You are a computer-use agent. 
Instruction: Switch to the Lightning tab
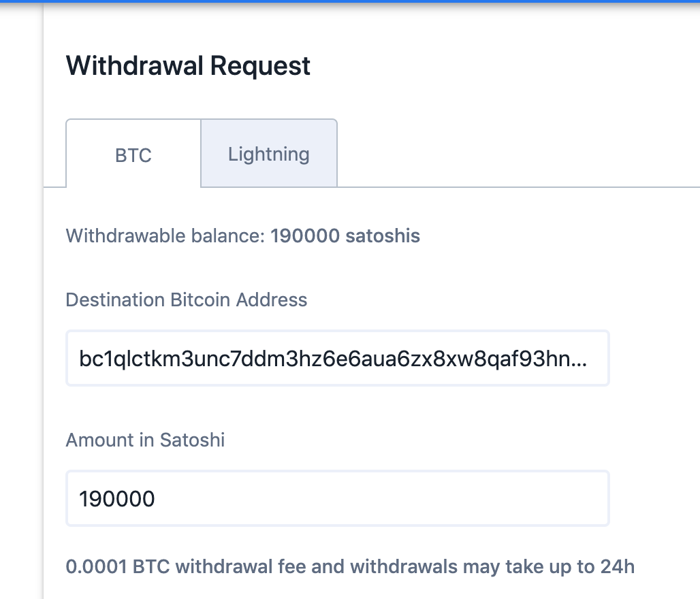(269, 153)
